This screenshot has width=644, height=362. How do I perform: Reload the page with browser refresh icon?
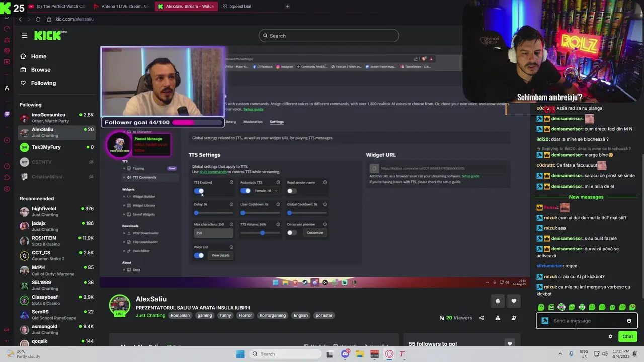[x=38, y=19]
